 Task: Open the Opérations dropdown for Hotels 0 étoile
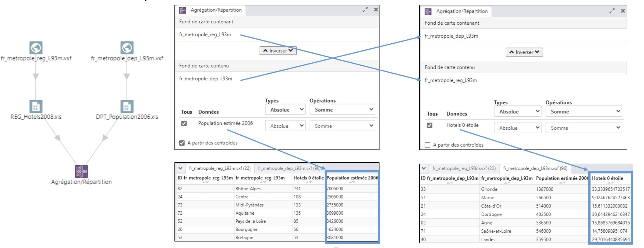(583, 128)
